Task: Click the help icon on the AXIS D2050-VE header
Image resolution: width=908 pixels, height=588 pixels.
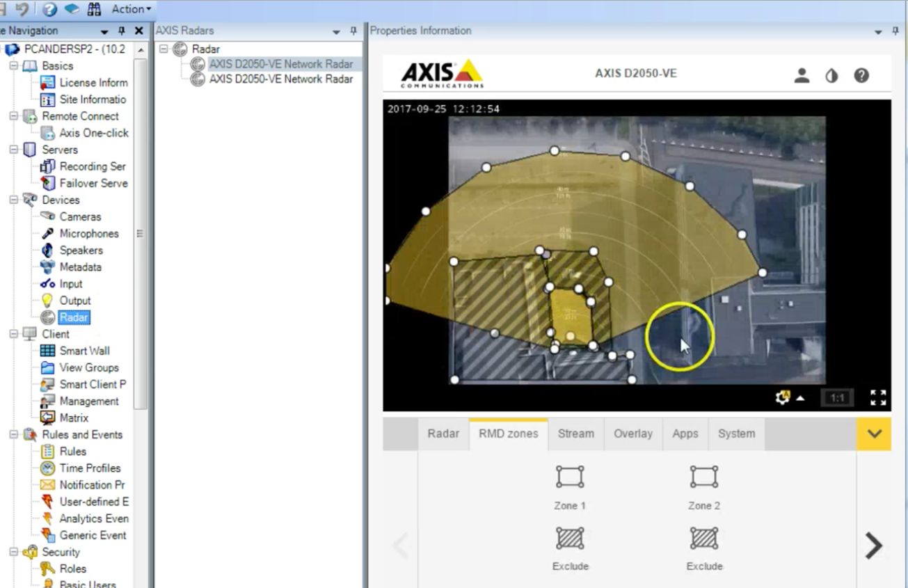Action: tap(861, 76)
